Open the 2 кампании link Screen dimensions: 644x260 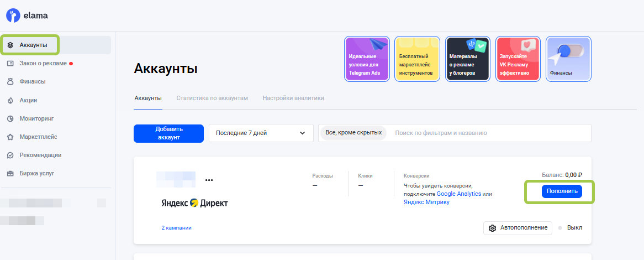pyautogui.click(x=176, y=228)
